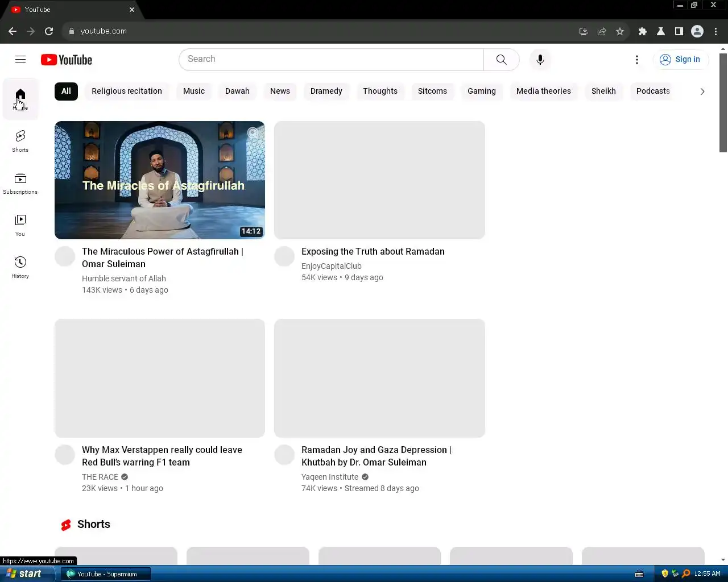This screenshot has width=728, height=582.
Task: Open 'Exposing the Truth about Ramadan' video
Action: tap(373, 251)
